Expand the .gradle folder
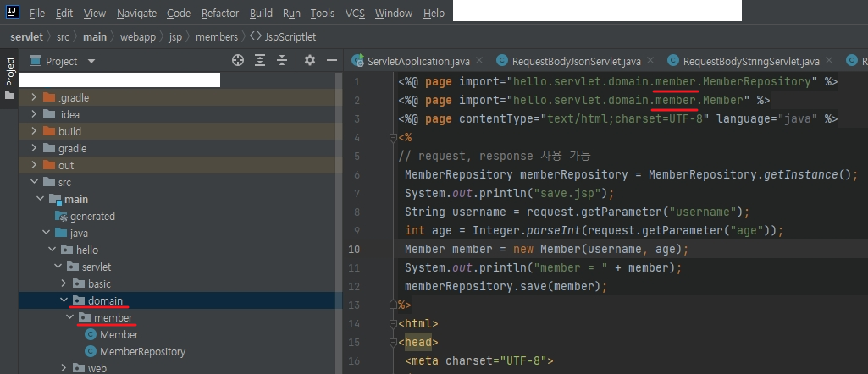Viewport: 868px width, 374px height. (34, 97)
